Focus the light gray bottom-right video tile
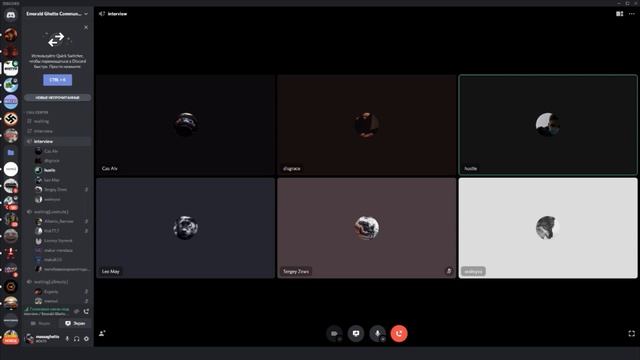The height and width of the screenshot is (360, 640). [548, 228]
